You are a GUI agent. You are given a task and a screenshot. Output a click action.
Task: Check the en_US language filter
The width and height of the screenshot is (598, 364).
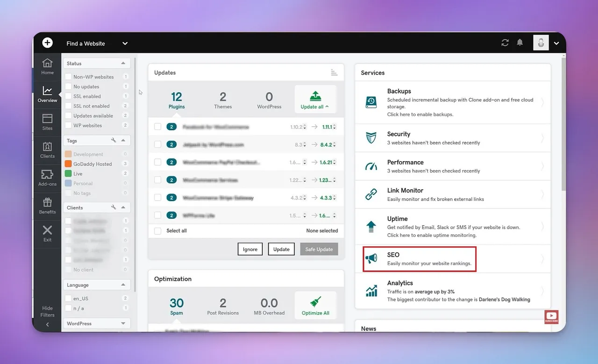tap(68, 298)
